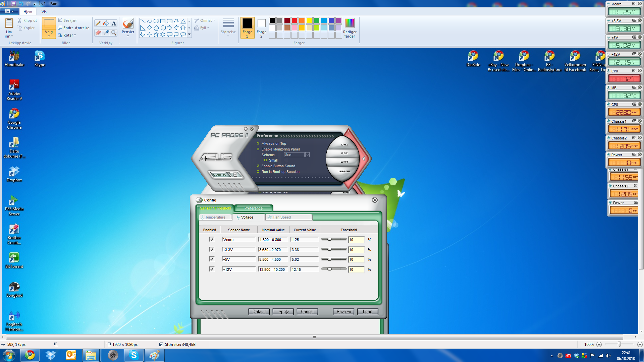Open the Paint application menu button

pos(9,11)
